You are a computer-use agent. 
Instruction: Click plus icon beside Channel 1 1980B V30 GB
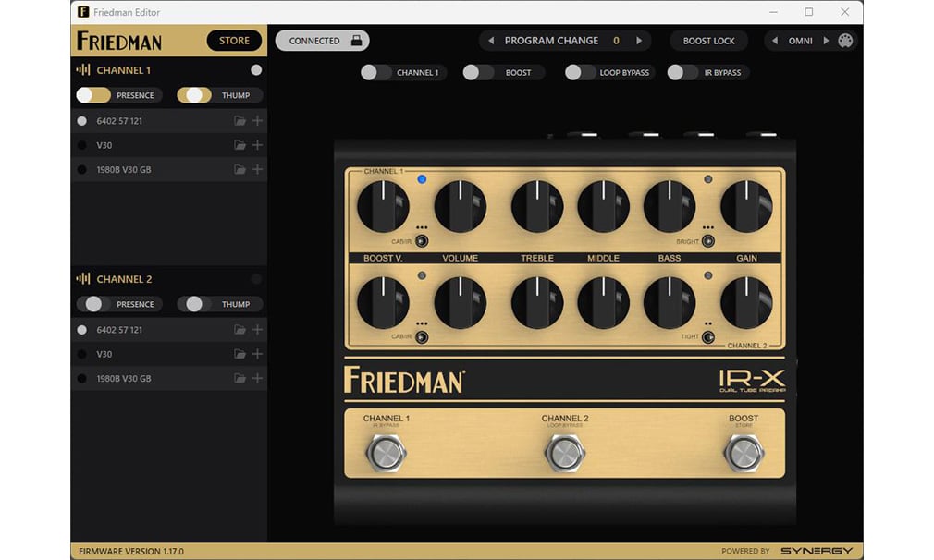pos(257,169)
